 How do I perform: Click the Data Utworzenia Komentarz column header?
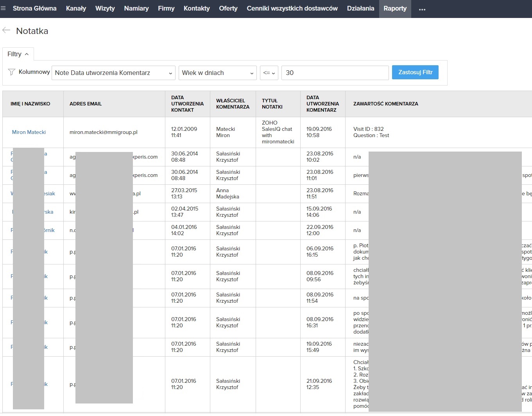pos(322,104)
